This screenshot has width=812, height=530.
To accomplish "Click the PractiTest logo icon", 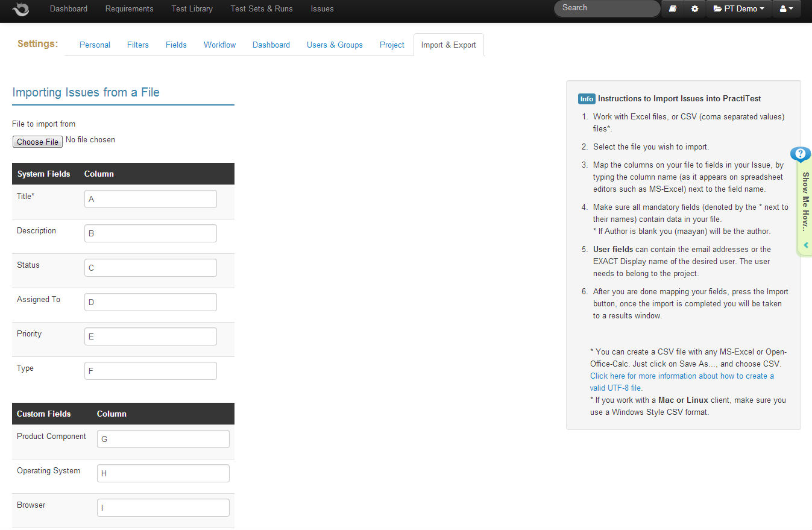I will point(21,9).
